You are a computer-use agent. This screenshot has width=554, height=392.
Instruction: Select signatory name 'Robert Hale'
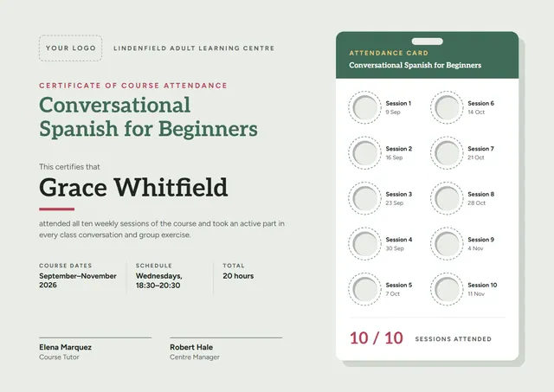point(191,347)
